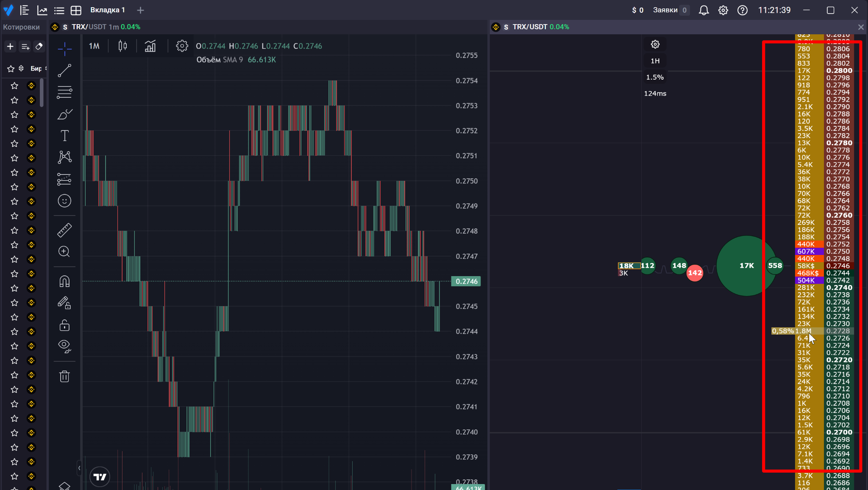The height and width of the screenshot is (490, 868).
Task: Open Заявки from the top bar
Action: (665, 10)
